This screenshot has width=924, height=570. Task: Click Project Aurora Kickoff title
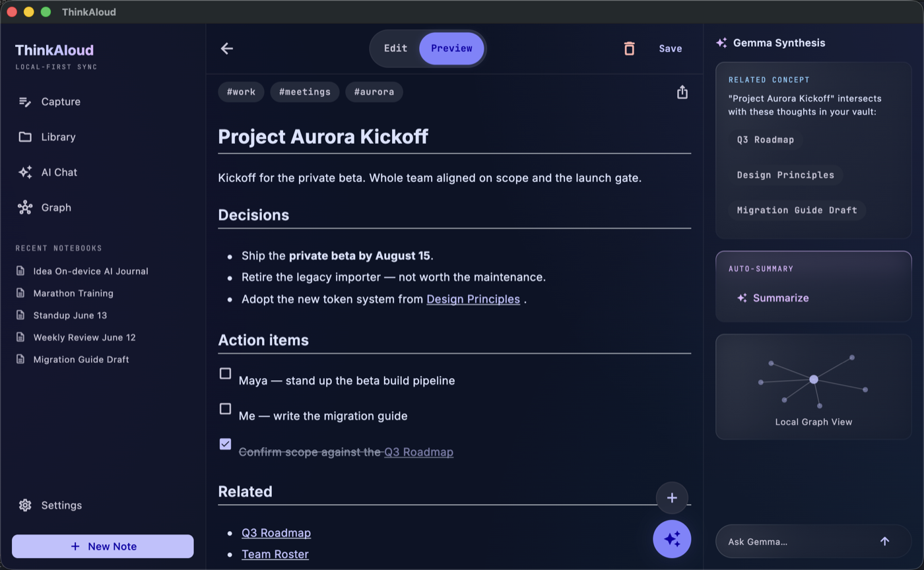323,137
